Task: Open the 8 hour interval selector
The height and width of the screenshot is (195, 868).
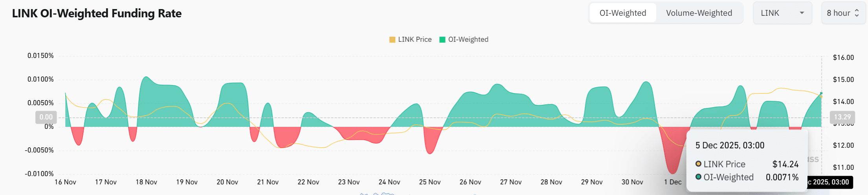Action: [x=842, y=13]
